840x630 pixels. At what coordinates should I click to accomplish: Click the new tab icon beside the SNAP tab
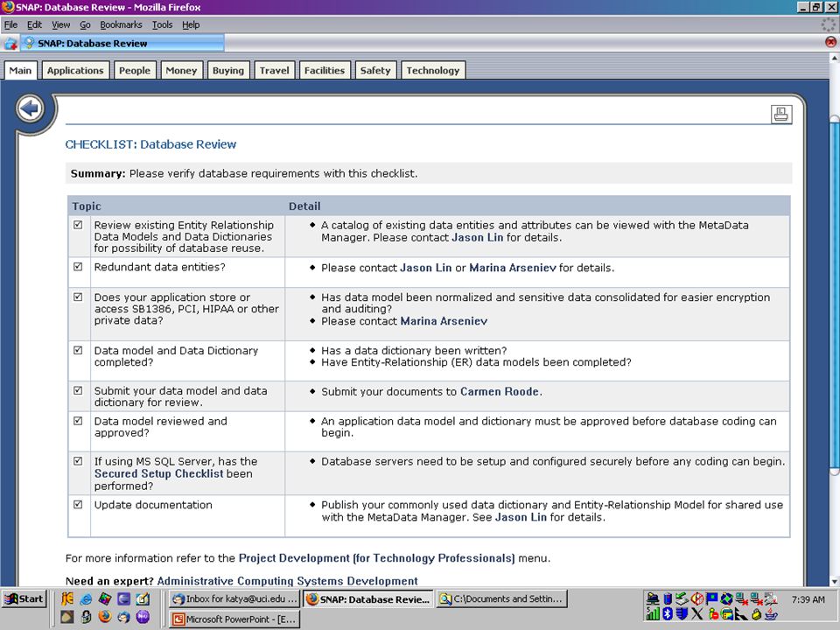10,44
